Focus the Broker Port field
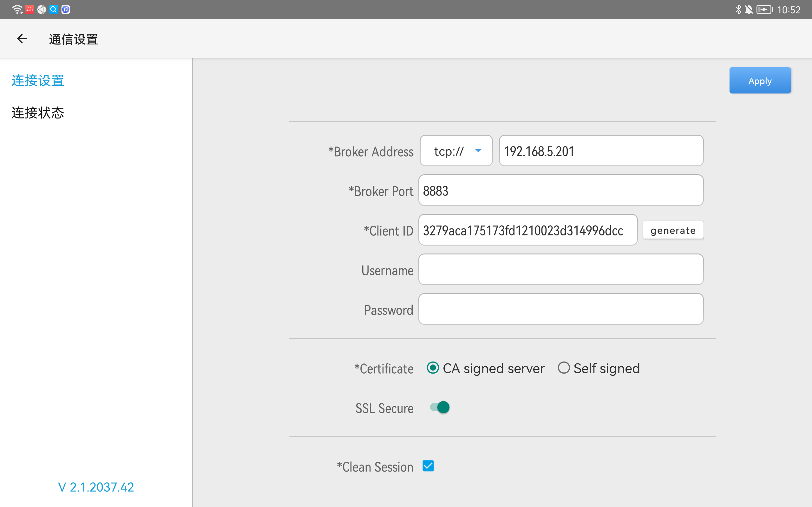Image resolution: width=812 pixels, height=507 pixels. 561,190
